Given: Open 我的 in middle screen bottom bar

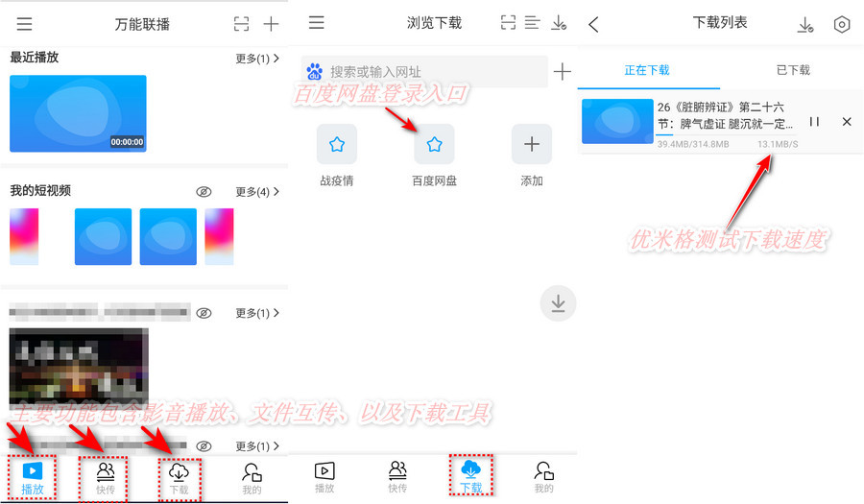Looking at the screenshot, I should [543, 476].
